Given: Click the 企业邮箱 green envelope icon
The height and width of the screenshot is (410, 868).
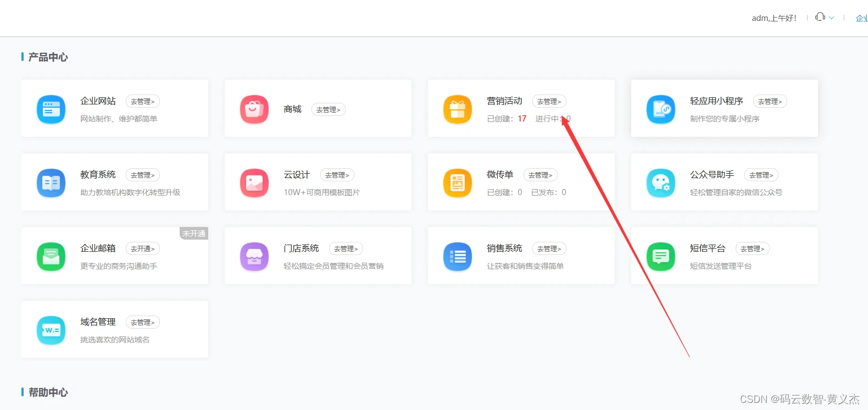Looking at the screenshot, I should click(51, 257).
